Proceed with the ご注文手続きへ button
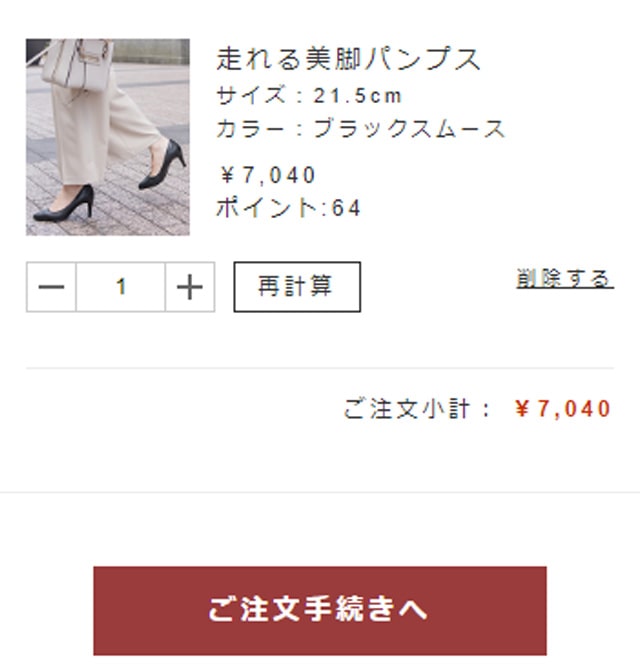Viewport: 640px width, 670px height. click(x=320, y=611)
